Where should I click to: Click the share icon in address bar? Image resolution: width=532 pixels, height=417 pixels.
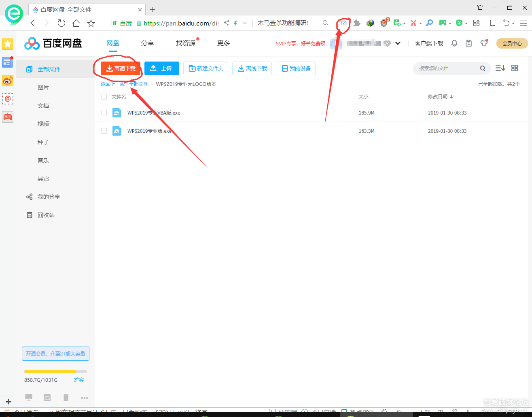pyautogui.click(x=227, y=23)
